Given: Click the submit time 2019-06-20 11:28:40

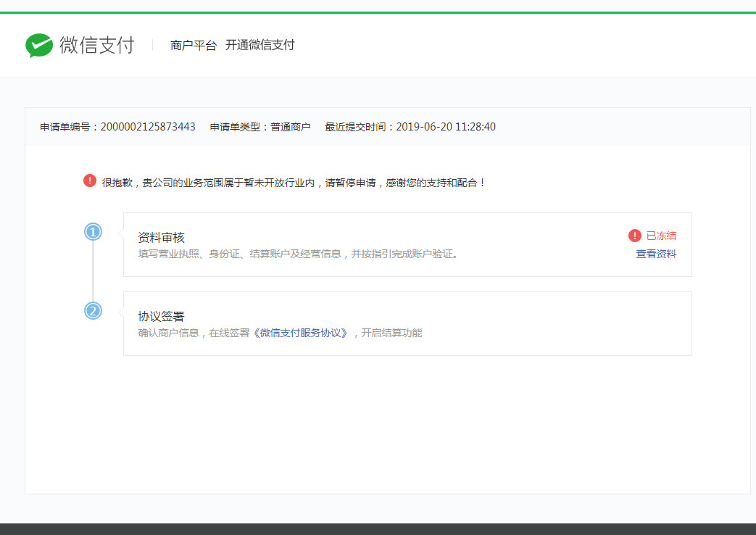Looking at the screenshot, I should coord(445,127).
